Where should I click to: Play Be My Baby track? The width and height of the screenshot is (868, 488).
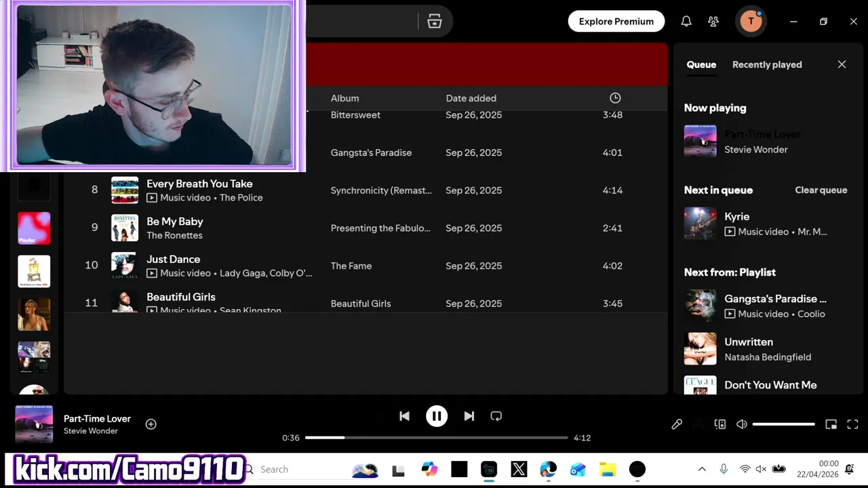coord(175,222)
